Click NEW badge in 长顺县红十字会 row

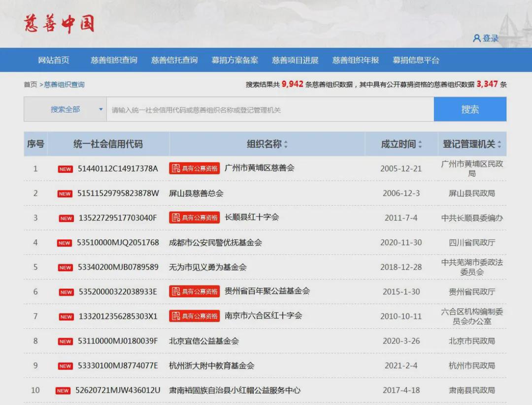pos(66,218)
